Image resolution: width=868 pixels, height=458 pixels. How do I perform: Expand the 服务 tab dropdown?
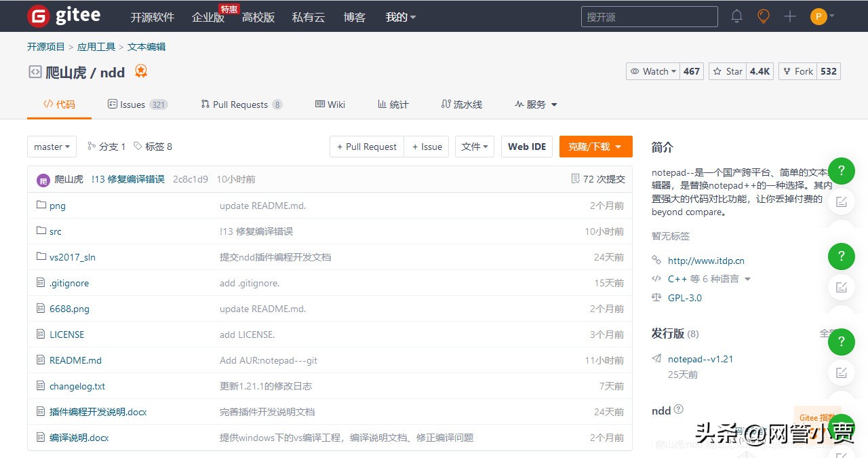[536, 104]
